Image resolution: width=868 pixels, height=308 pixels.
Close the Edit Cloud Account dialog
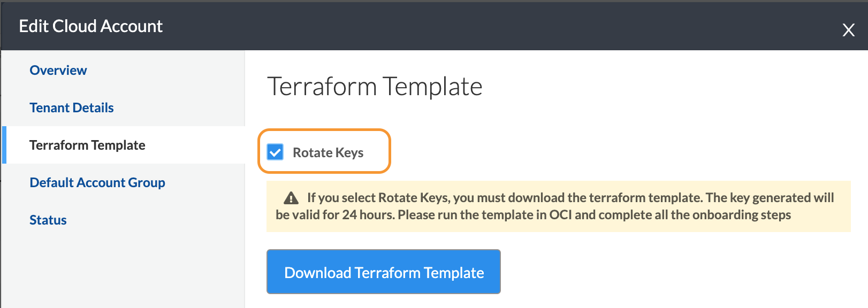848,30
